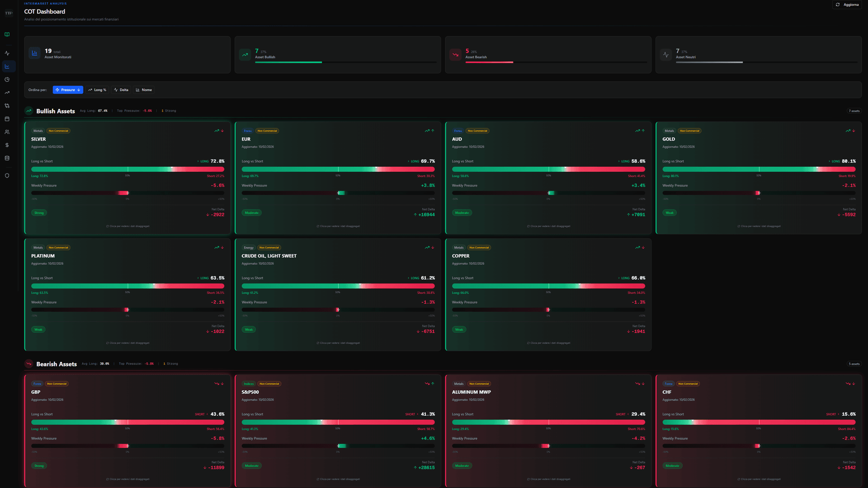Viewport: 868px width, 488px height.
Task: Click the pulse activity sidebar icon
Action: (x=7, y=53)
